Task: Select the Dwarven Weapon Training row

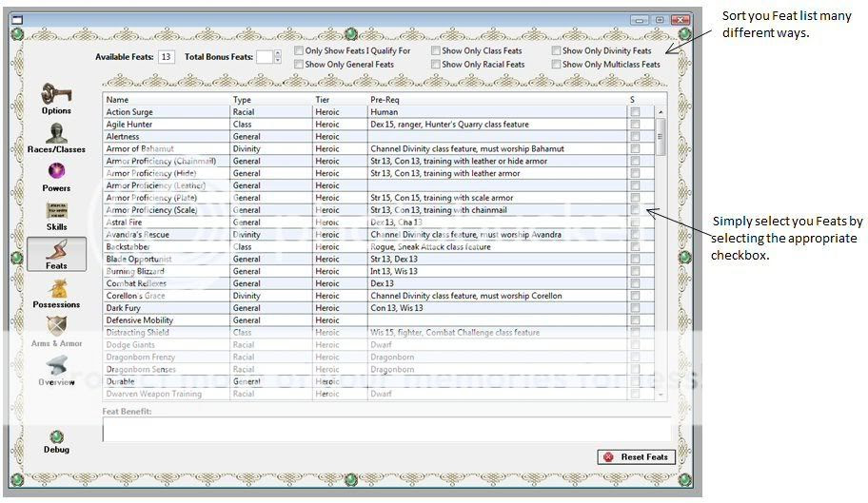Action: click(x=378, y=394)
